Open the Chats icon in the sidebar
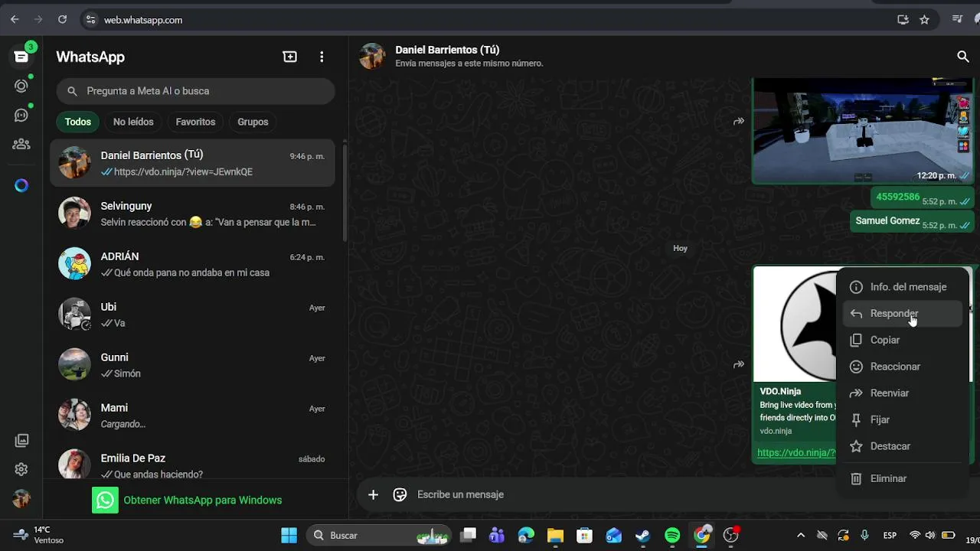The height and width of the screenshot is (551, 980). click(21, 57)
